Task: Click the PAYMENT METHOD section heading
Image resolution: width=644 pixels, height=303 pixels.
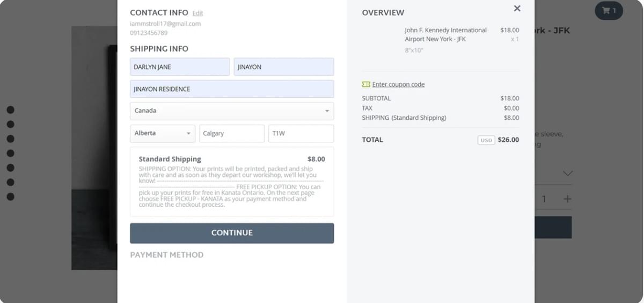Action: point(166,255)
